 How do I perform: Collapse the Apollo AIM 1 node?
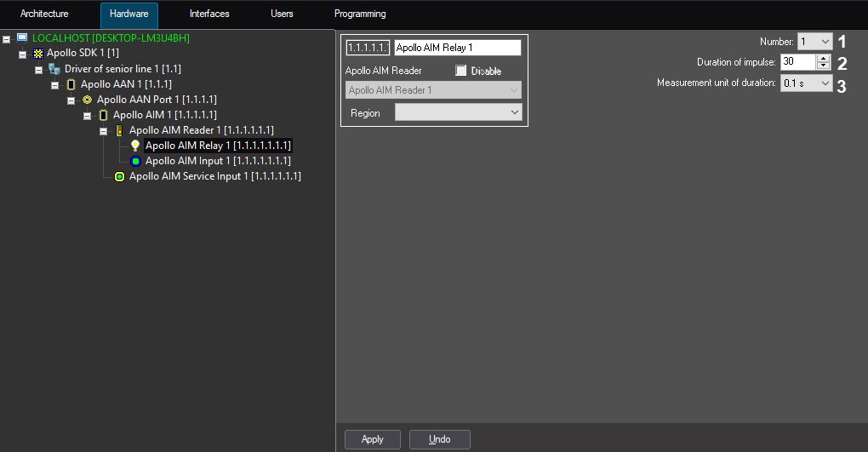click(x=87, y=117)
